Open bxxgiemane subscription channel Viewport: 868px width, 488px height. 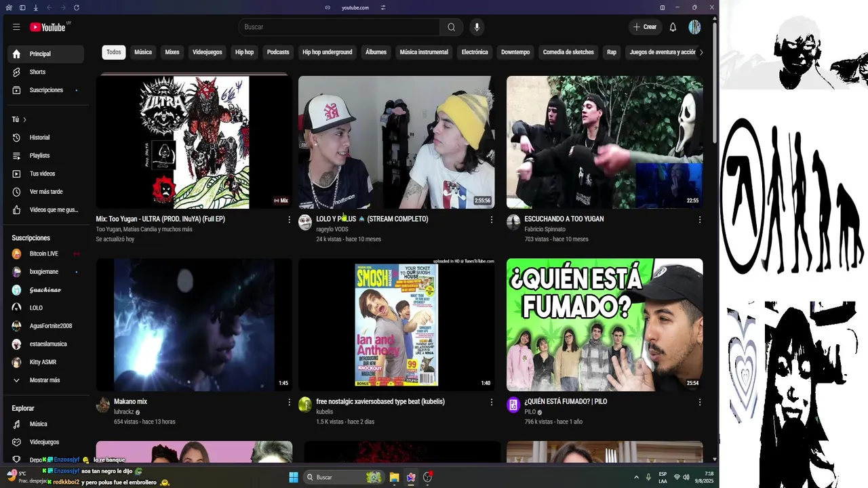(46, 272)
